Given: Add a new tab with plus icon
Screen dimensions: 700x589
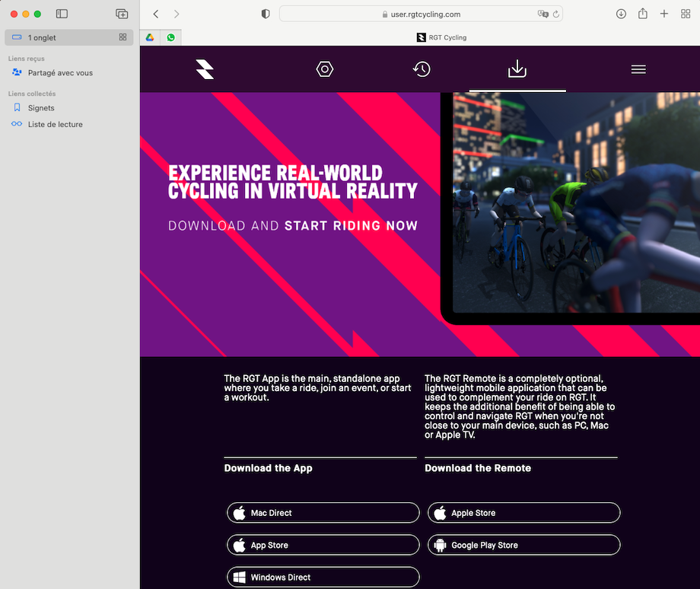Looking at the screenshot, I should (x=664, y=14).
